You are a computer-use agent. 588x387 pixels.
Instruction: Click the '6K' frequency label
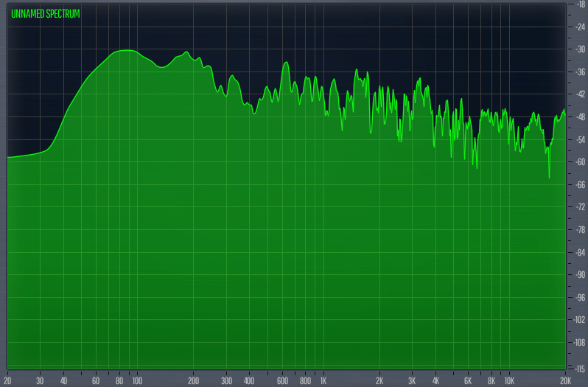pyautogui.click(x=468, y=381)
